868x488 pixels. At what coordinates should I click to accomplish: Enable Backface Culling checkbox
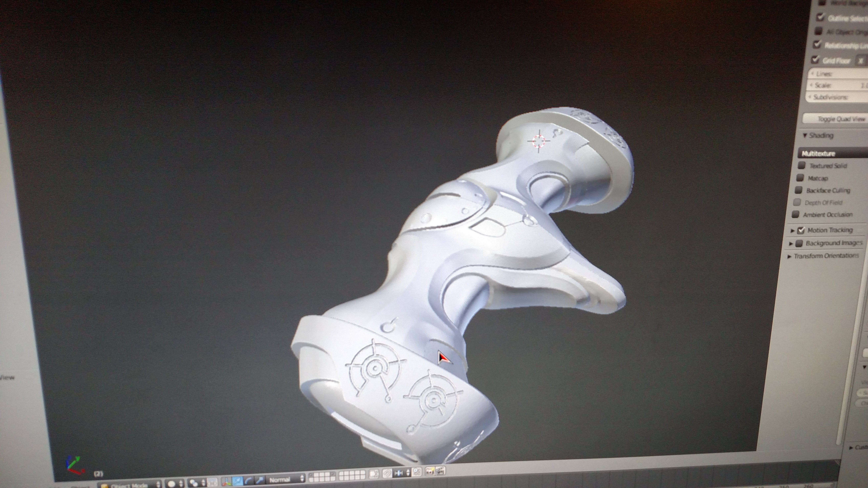tap(798, 190)
